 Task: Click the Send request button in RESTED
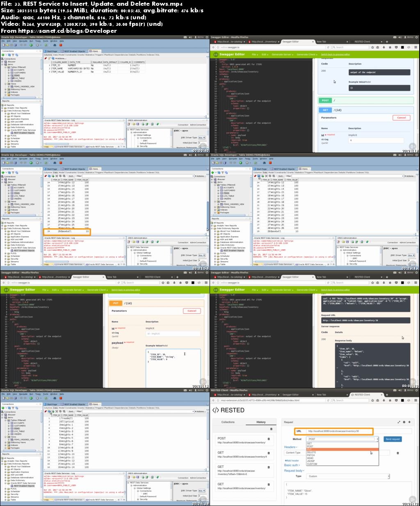[x=393, y=439]
